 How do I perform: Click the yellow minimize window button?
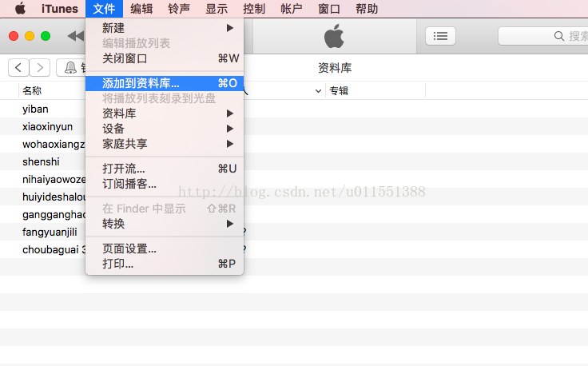pos(30,36)
